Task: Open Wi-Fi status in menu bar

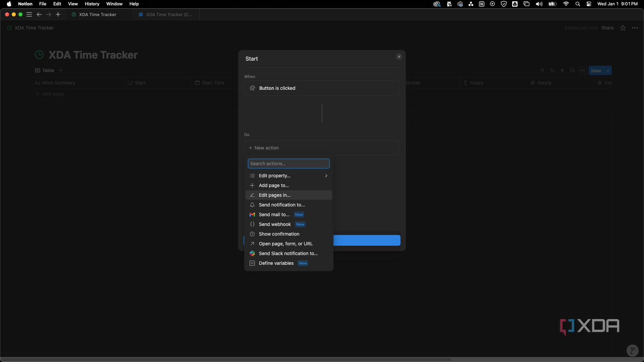Action: click(566, 4)
